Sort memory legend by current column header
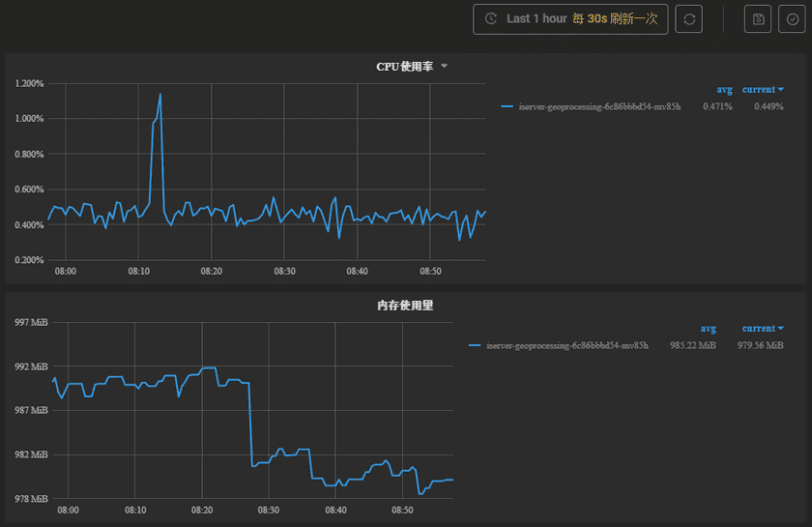This screenshot has width=812, height=527. click(x=762, y=328)
